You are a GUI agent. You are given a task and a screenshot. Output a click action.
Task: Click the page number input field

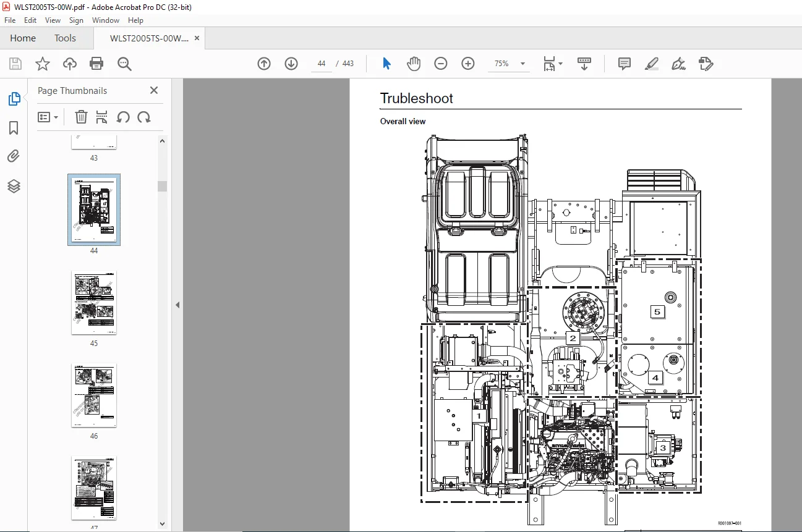[x=322, y=64]
